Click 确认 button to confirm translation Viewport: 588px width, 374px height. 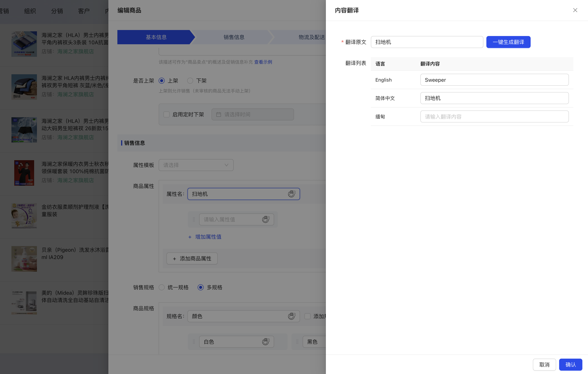pos(570,364)
